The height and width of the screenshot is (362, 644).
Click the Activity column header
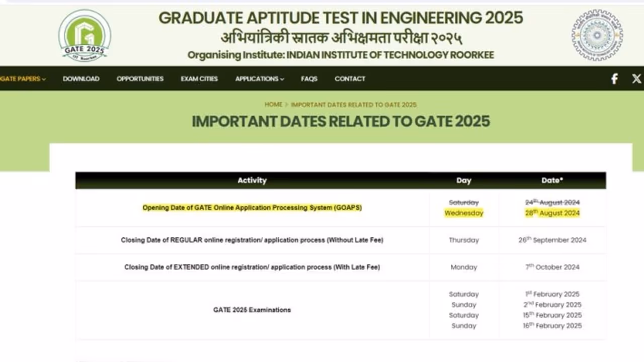[x=252, y=180]
